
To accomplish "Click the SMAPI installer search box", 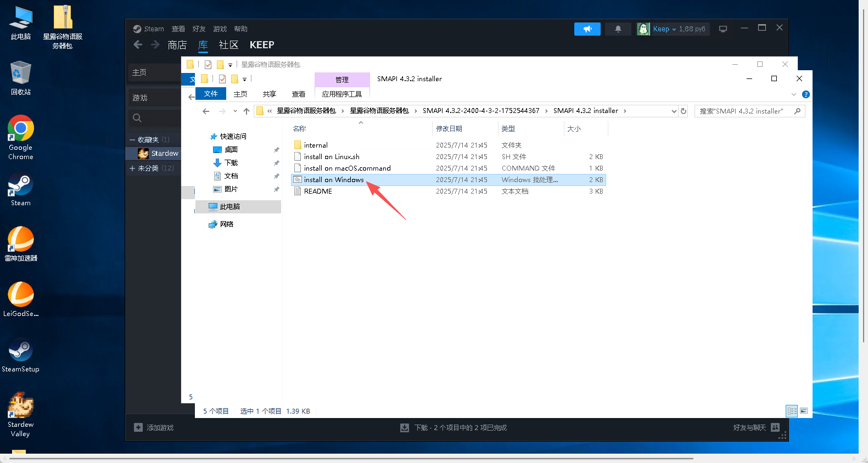I will (744, 111).
